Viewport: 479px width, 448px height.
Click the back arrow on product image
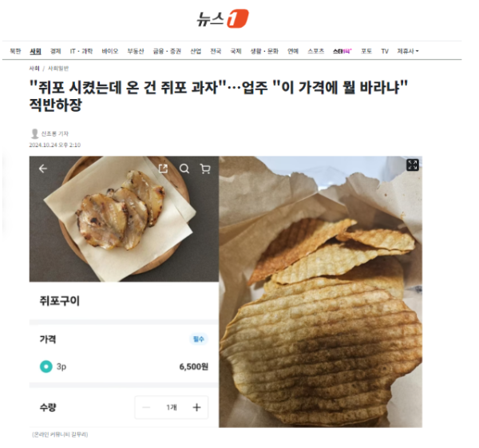(x=43, y=168)
